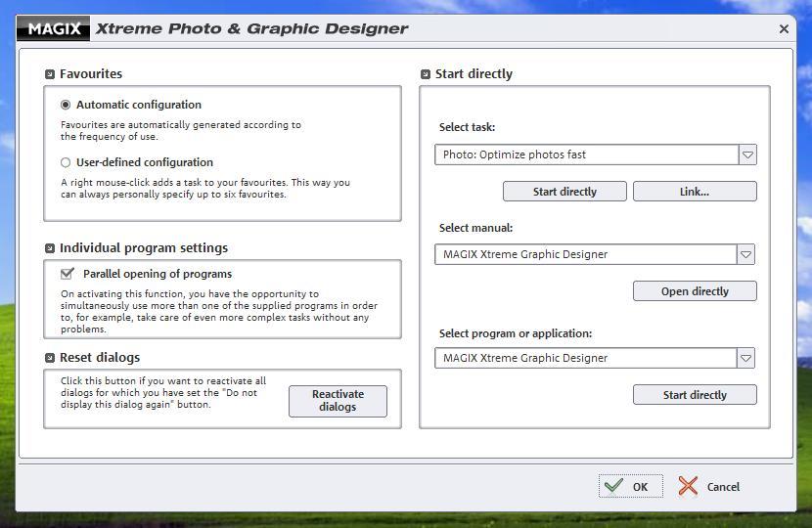Click the Link... button

(695, 192)
